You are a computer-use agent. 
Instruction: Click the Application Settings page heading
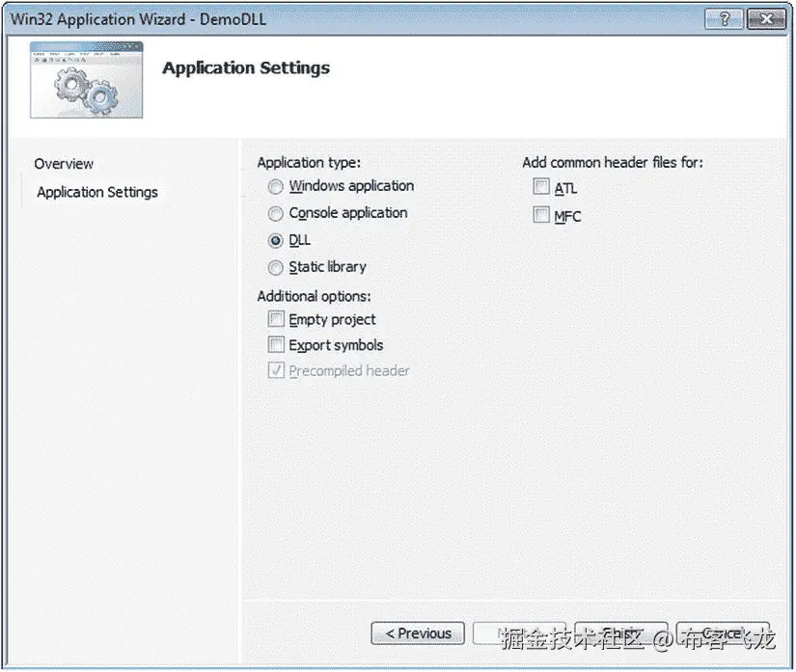[x=246, y=67]
